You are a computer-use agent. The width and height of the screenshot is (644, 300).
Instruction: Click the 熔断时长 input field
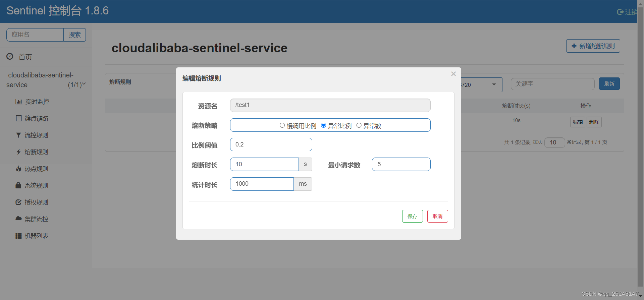pos(264,164)
